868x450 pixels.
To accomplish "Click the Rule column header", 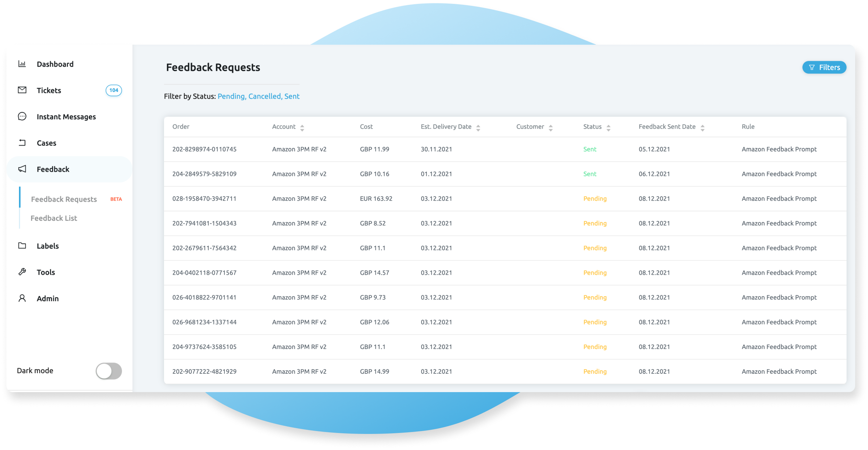I will 748,127.
